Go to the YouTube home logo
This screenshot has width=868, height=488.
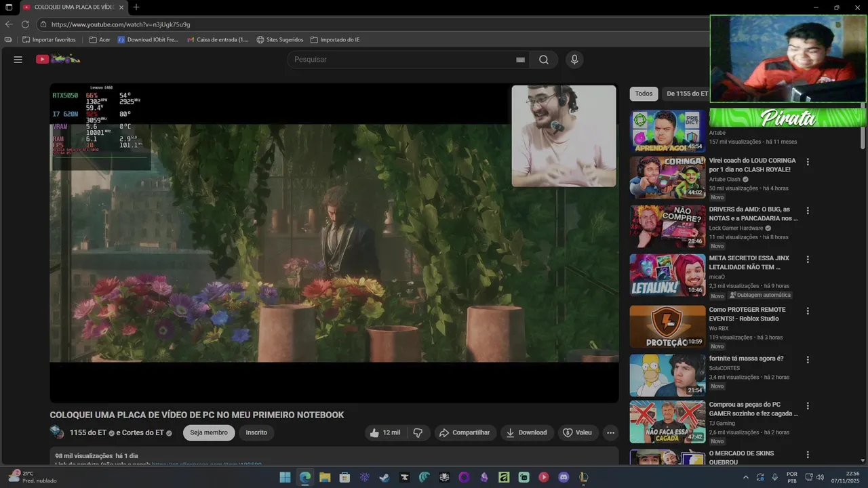tap(58, 59)
